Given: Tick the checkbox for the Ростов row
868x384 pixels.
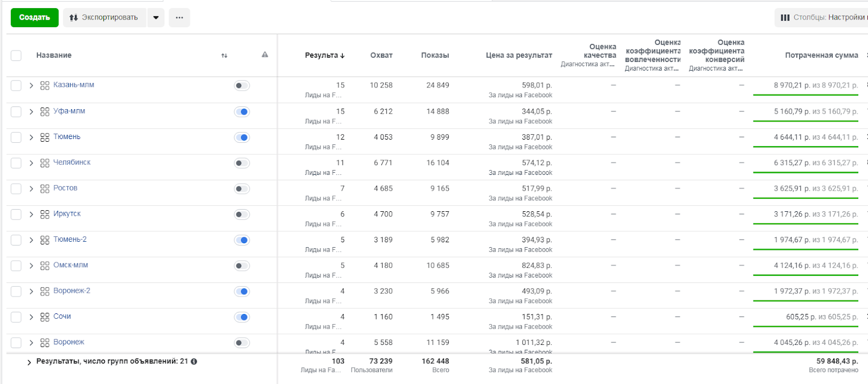Looking at the screenshot, I should pyautogui.click(x=16, y=189).
